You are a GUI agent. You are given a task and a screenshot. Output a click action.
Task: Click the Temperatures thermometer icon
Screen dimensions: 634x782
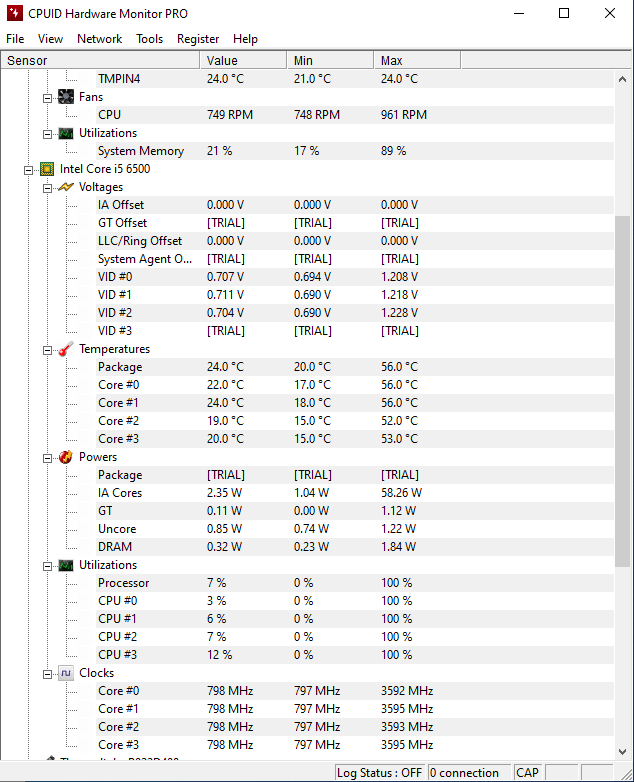pyautogui.click(x=66, y=349)
